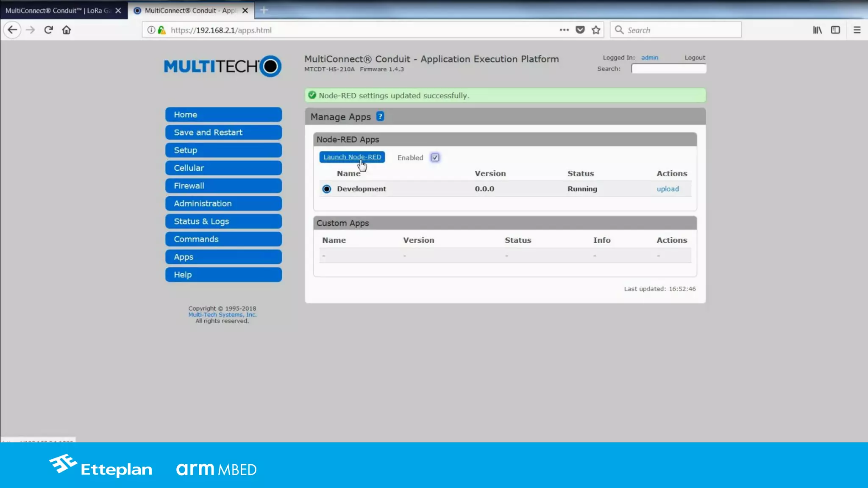The height and width of the screenshot is (488, 868).
Task: Click the Launch Node-RED button
Action: click(x=352, y=157)
